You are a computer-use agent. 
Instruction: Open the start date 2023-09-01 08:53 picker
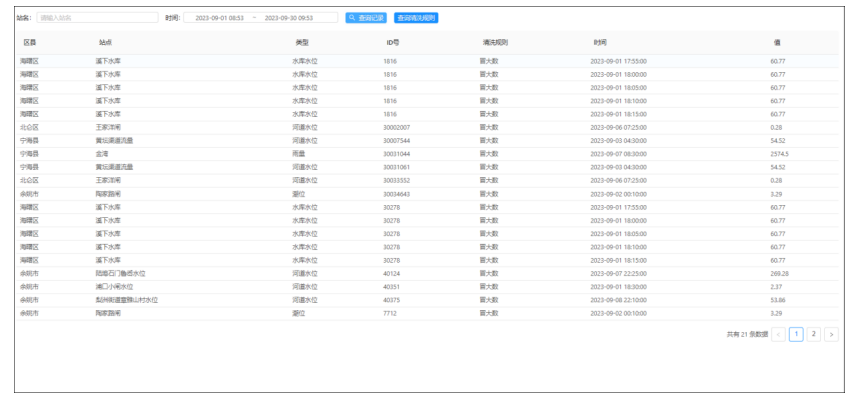pos(219,18)
